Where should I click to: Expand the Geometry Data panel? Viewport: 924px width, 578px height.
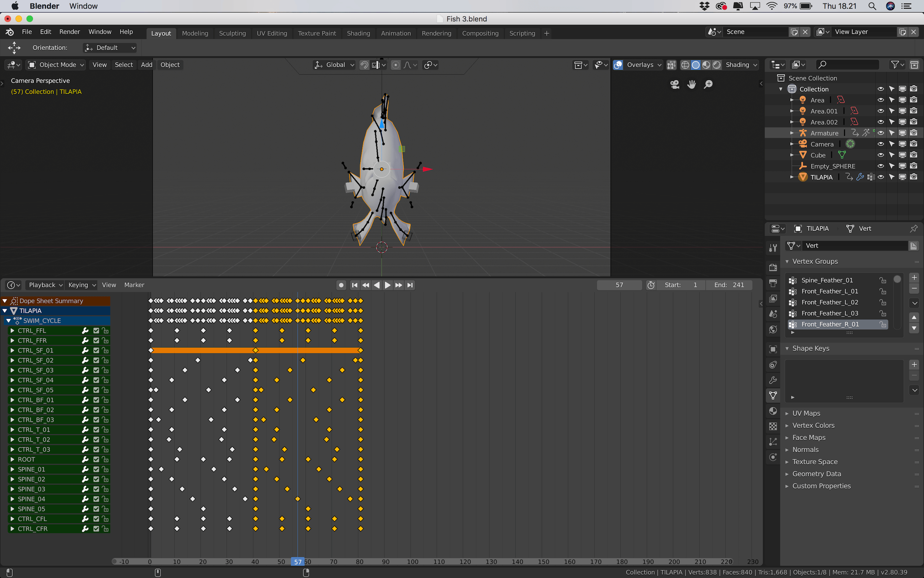click(816, 474)
